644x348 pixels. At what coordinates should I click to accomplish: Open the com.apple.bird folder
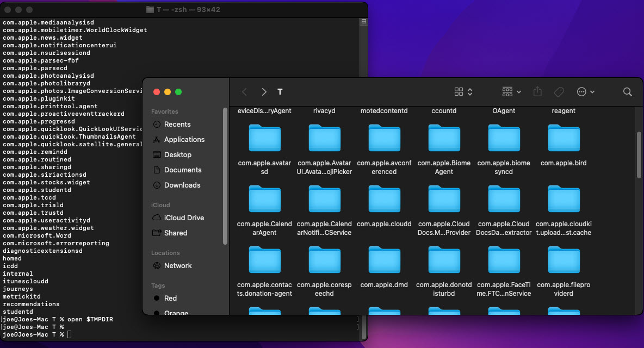(563, 139)
